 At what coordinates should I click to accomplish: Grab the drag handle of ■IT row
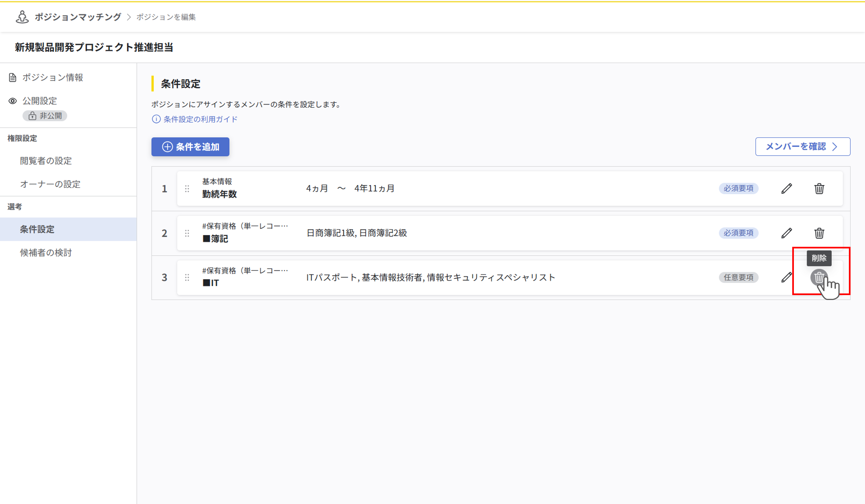[x=187, y=277]
